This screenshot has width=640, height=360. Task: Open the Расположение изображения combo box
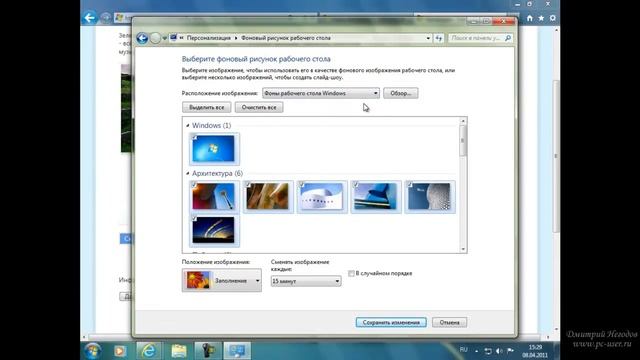(x=321, y=93)
